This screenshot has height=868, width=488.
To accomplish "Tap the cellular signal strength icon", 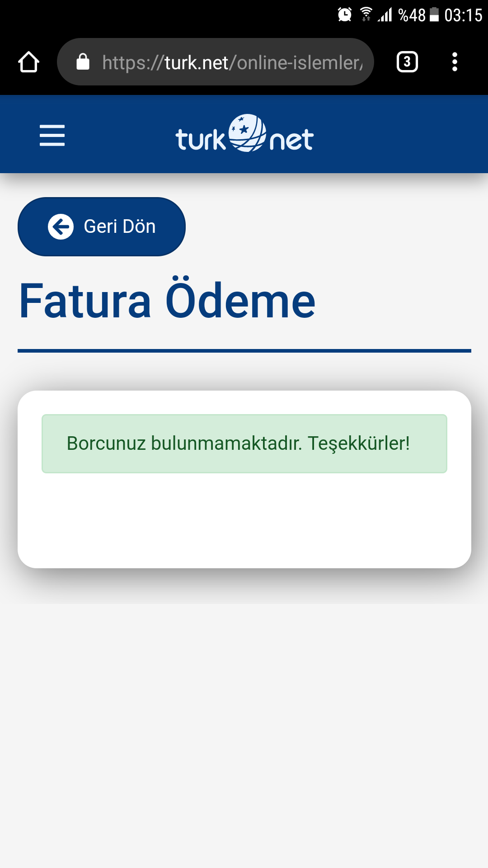I will click(385, 14).
